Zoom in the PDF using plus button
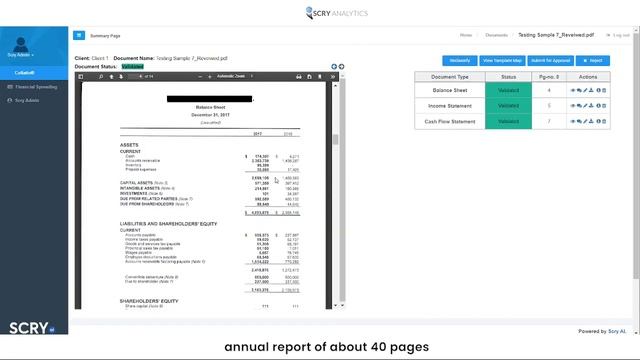The height and width of the screenshot is (360, 640). point(210,77)
